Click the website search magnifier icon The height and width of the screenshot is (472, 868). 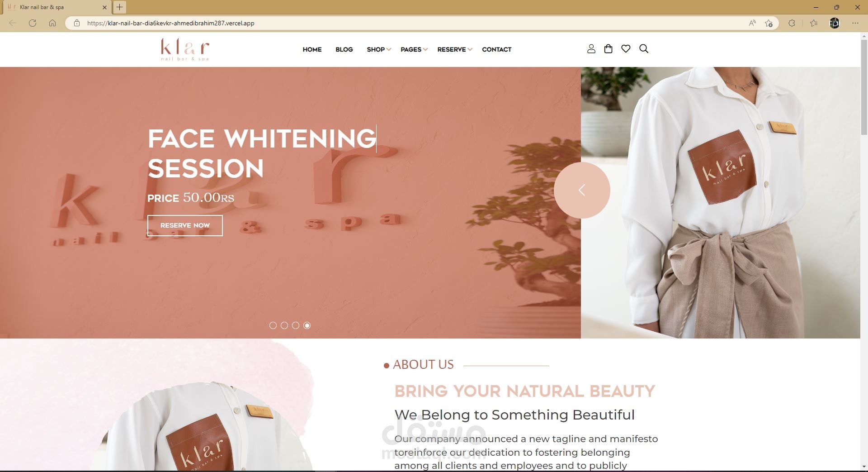(x=644, y=49)
